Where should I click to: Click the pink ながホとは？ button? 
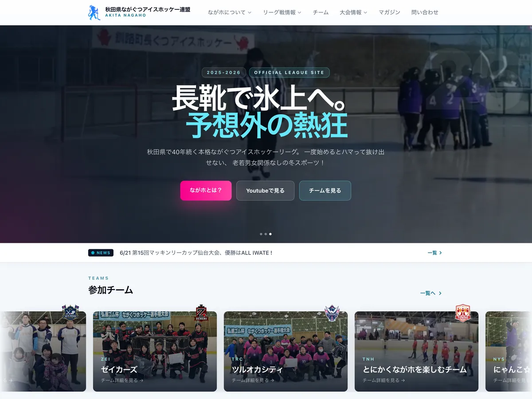(206, 191)
